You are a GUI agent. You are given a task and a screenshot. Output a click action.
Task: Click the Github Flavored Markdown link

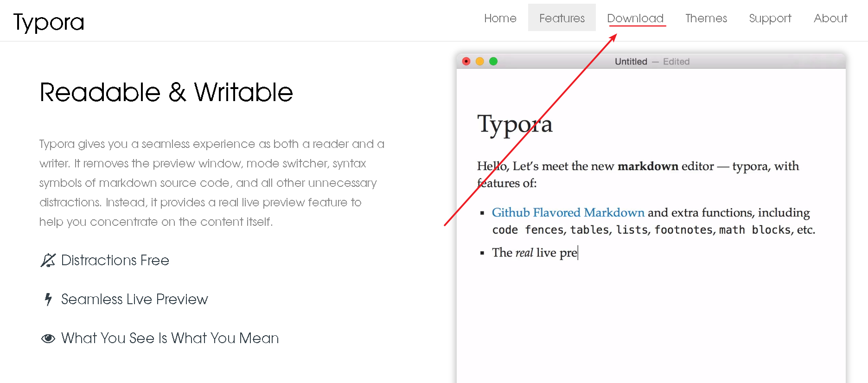click(x=568, y=212)
